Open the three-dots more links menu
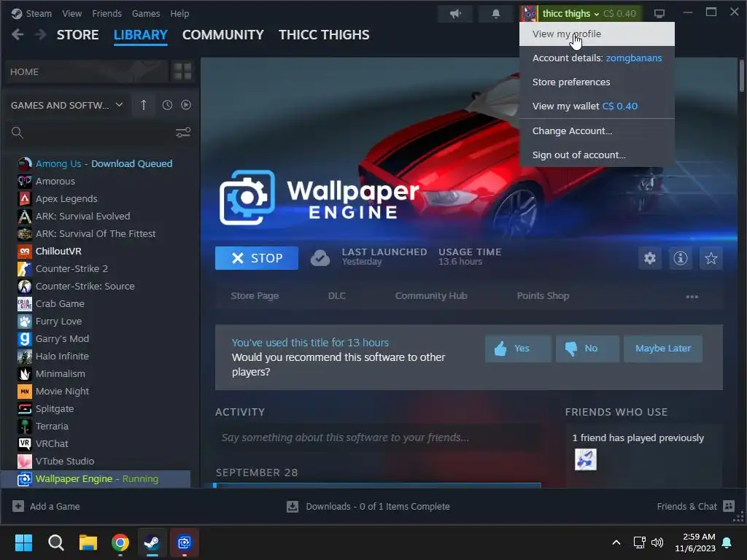The width and height of the screenshot is (747, 560). coord(692,297)
